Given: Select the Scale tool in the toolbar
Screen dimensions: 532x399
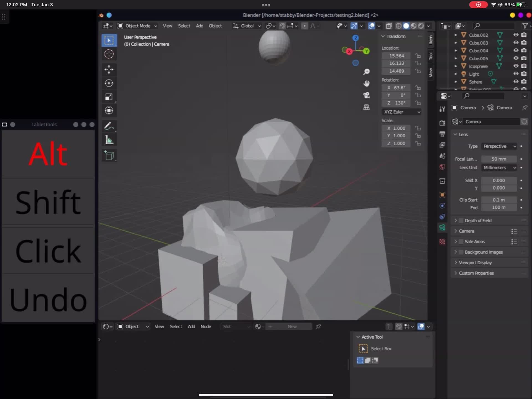Looking at the screenshot, I should point(109,97).
